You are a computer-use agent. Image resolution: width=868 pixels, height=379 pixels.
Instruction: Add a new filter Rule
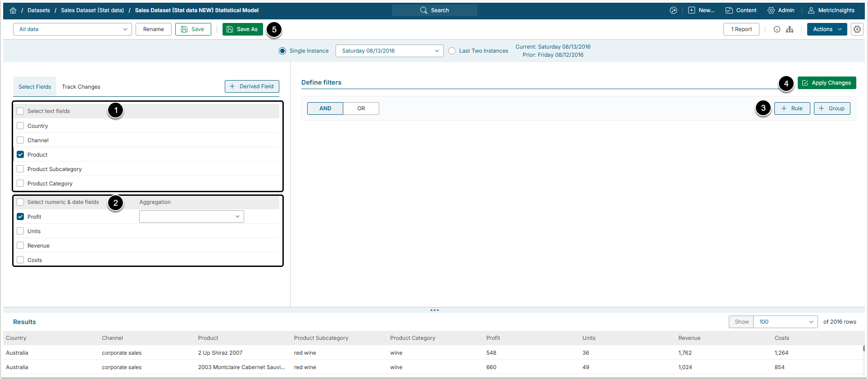(792, 108)
